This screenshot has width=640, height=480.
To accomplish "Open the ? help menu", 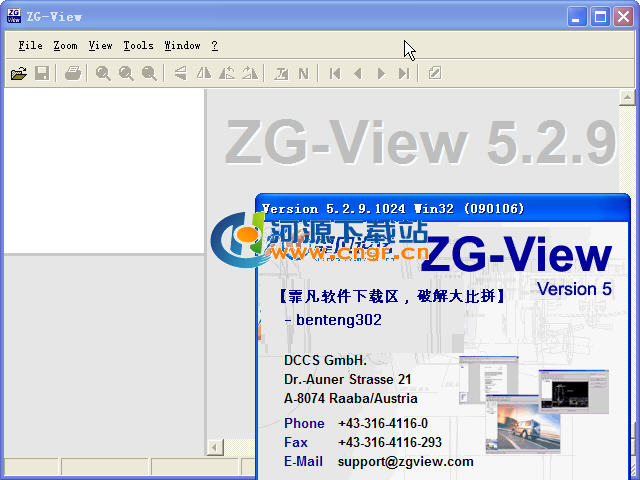I will coord(215,45).
